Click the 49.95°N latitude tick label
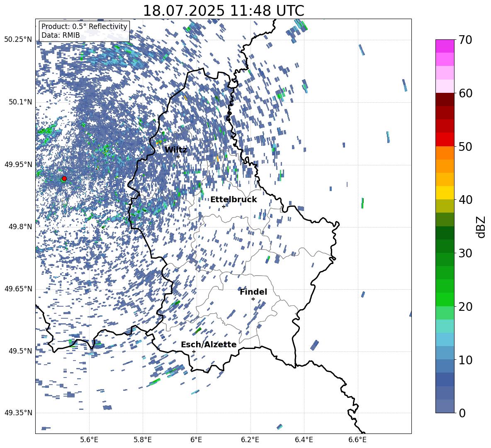 coord(18,165)
